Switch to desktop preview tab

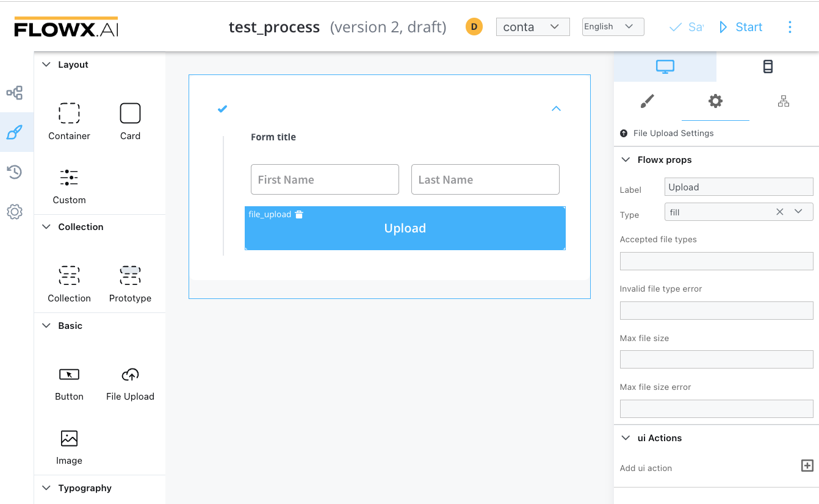point(665,67)
